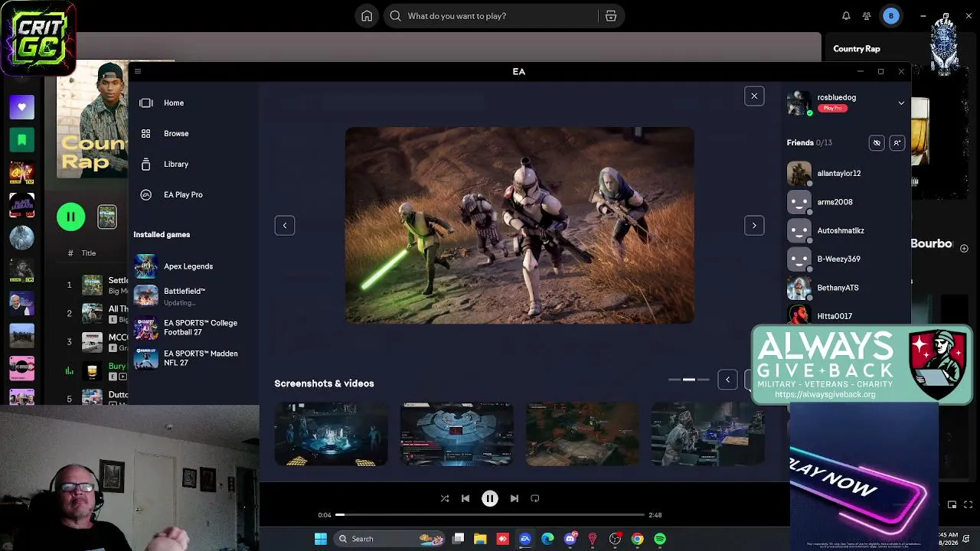The image size is (980, 551).
Task: Select friend BethanyATS
Action: [838, 288]
